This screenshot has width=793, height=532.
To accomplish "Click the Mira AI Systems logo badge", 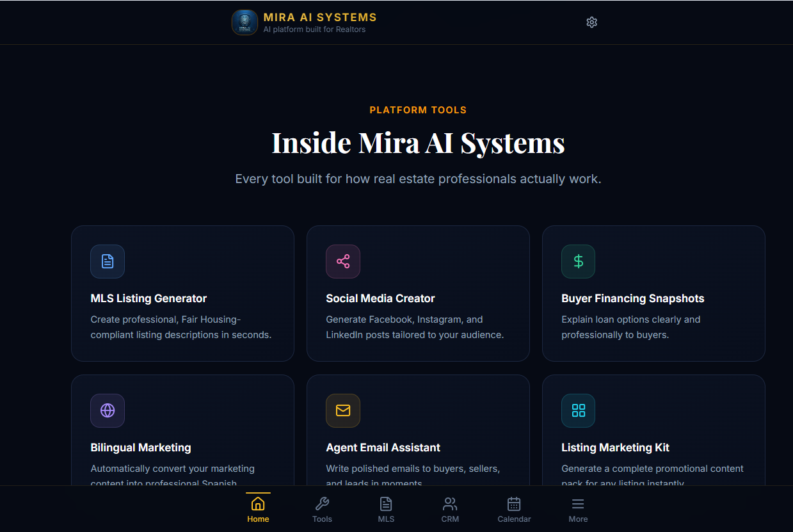I will tap(244, 22).
